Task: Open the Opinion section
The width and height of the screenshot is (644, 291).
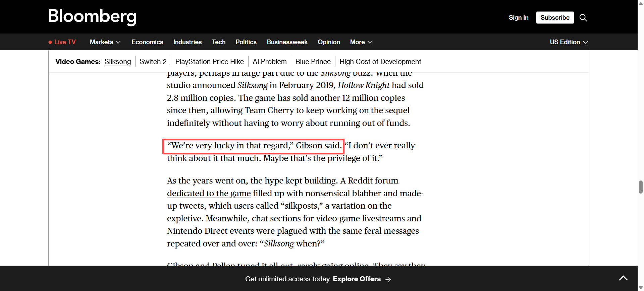Action: [329, 42]
